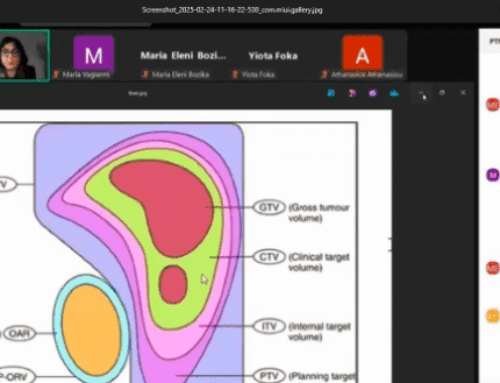Image resolution: width=500 pixels, height=383 pixels.
Task: Click the blue OneDrive cloud icon
Action: coord(394,93)
